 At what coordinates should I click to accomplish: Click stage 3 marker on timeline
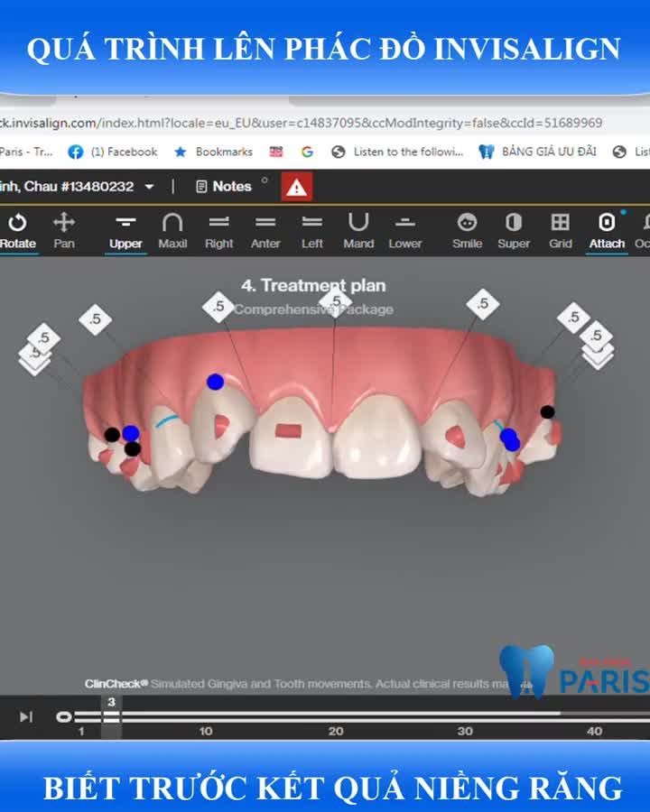[111, 717]
